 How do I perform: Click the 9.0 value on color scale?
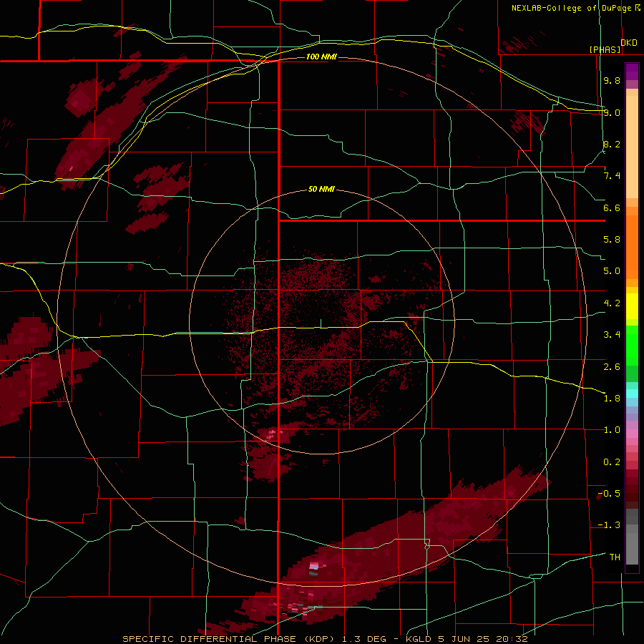(x=612, y=112)
